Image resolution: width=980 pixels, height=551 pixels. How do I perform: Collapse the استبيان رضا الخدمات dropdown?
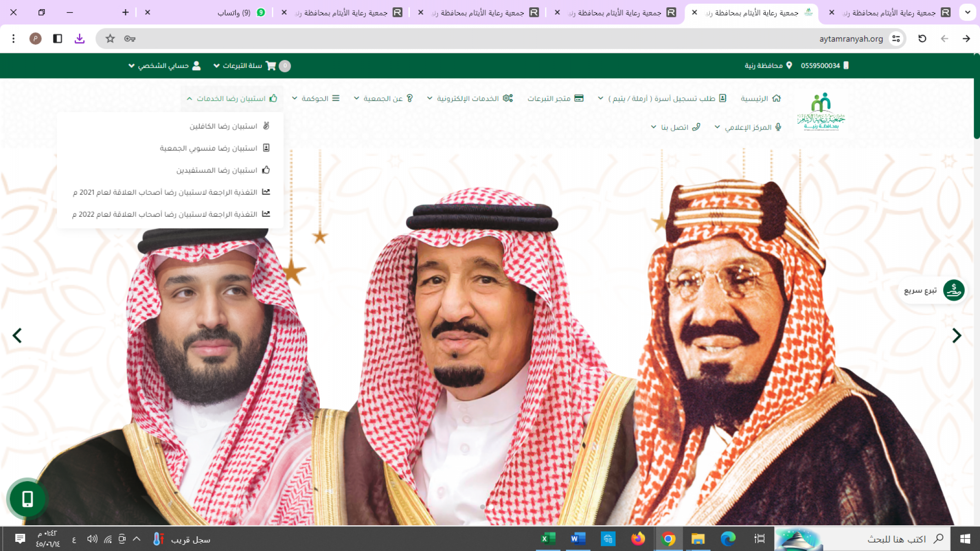[232, 98]
